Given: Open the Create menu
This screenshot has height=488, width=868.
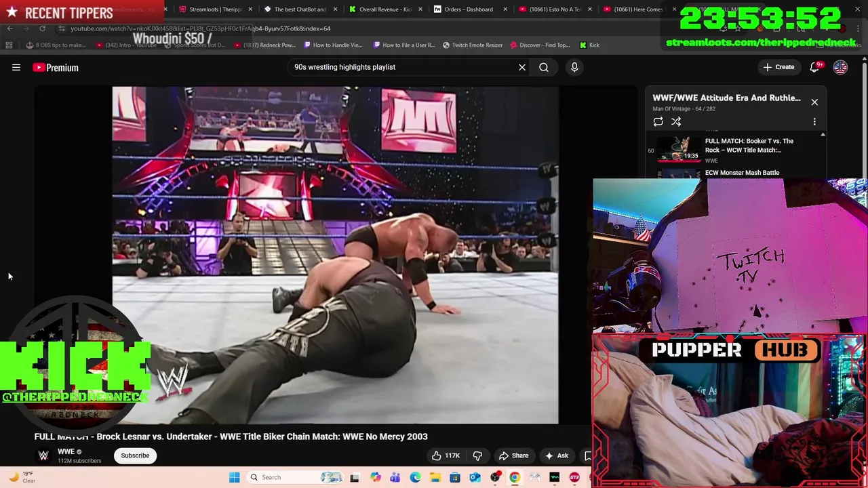Looking at the screenshot, I should tap(778, 67).
